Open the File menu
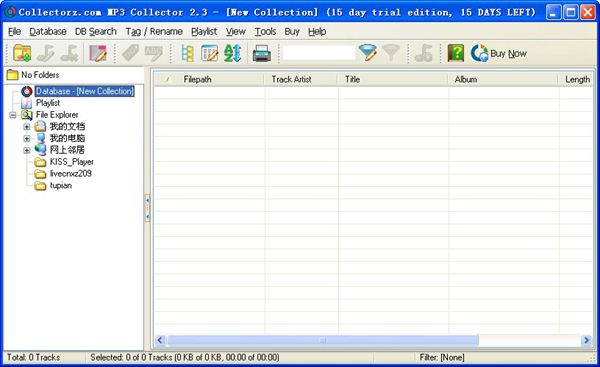The height and width of the screenshot is (367, 600). click(x=15, y=31)
